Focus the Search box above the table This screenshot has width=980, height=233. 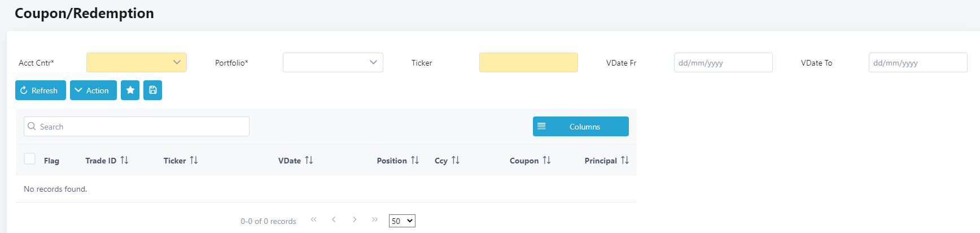click(137, 127)
